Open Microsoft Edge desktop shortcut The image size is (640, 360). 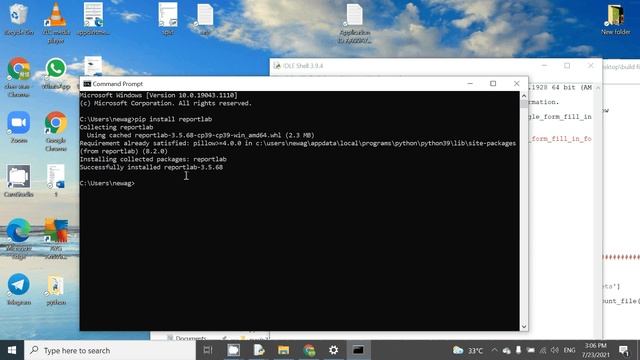coord(19,239)
